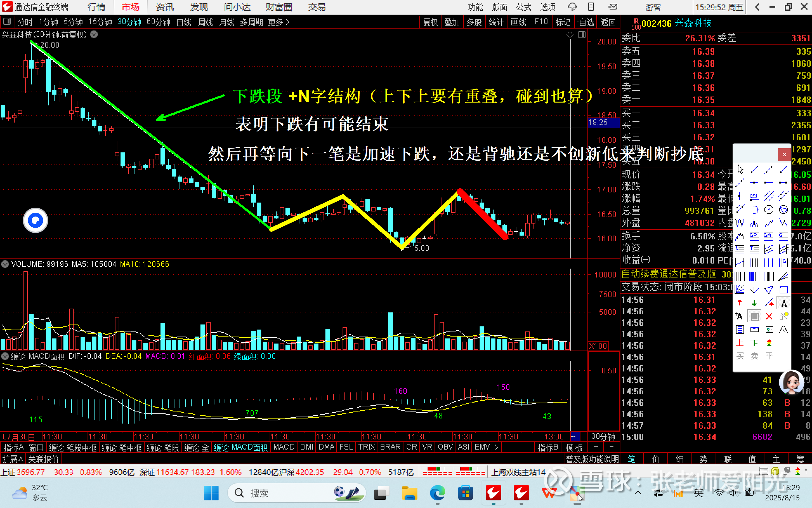Select the GA line tool
Viewport: 812px width, 508px height.
tap(768, 236)
